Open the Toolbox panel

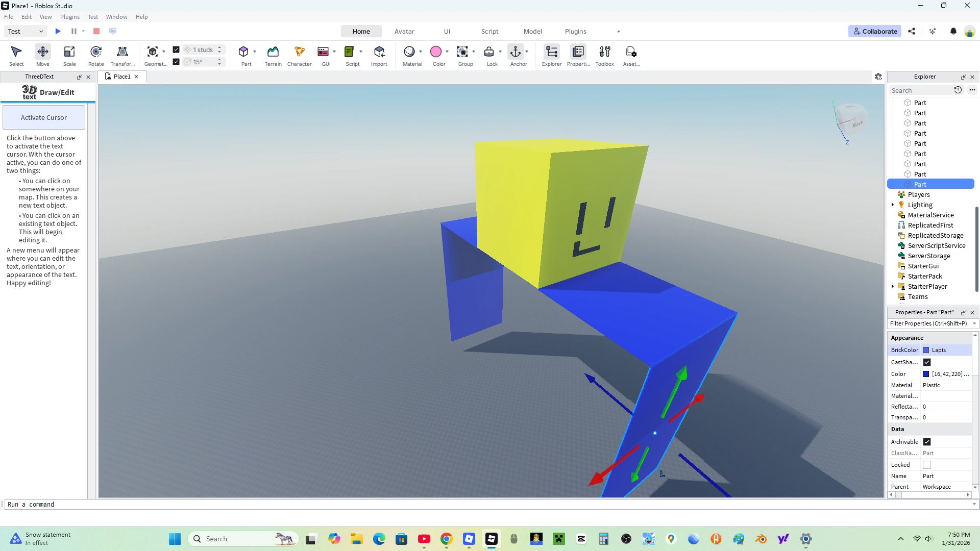pos(604,52)
